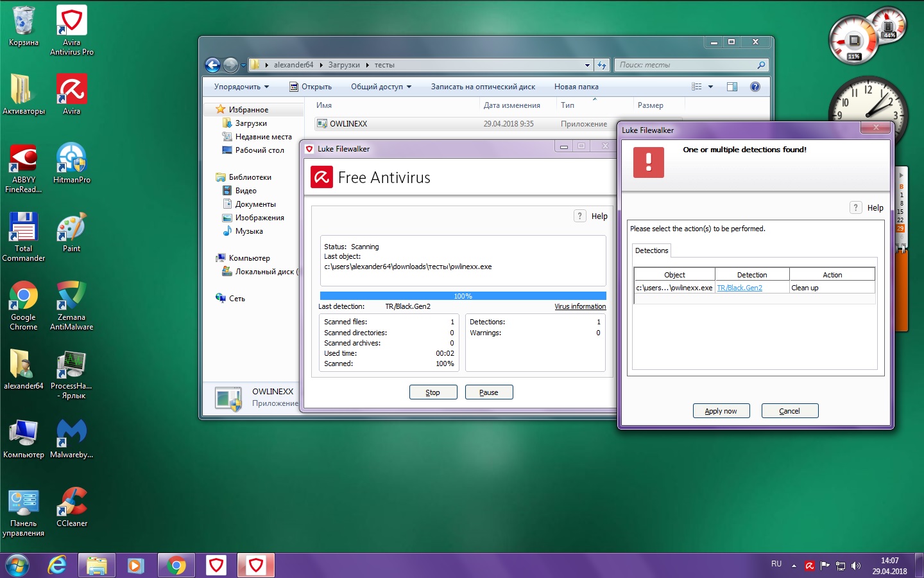924x578 pixels.
Task: Select the Detections tab
Action: point(651,250)
